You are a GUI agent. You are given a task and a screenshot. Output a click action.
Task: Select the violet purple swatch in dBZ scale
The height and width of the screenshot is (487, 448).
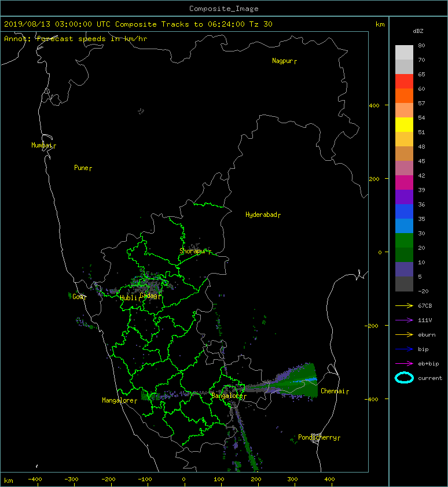[x=404, y=197]
